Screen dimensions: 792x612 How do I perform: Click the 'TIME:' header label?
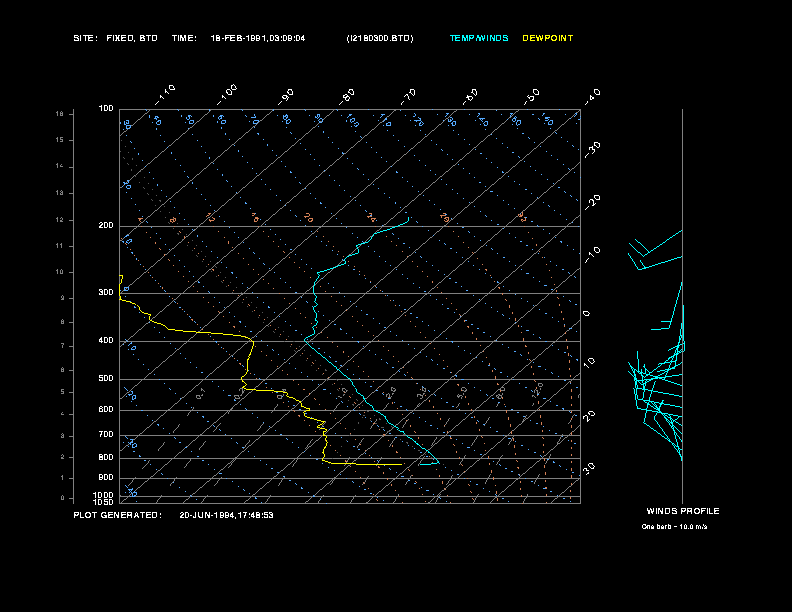184,38
